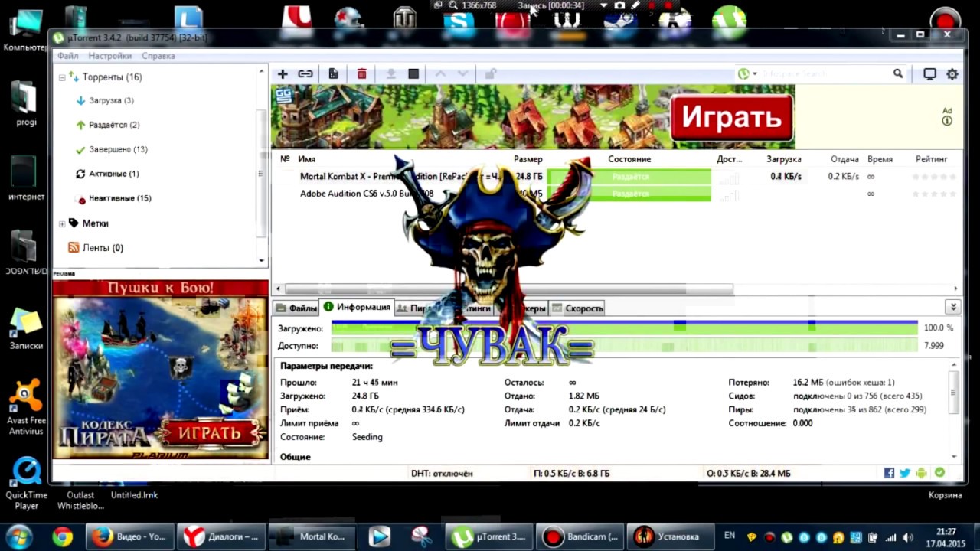Click the Create New Torrent file icon
Image resolution: width=980 pixels, height=551 pixels.
[333, 73]
